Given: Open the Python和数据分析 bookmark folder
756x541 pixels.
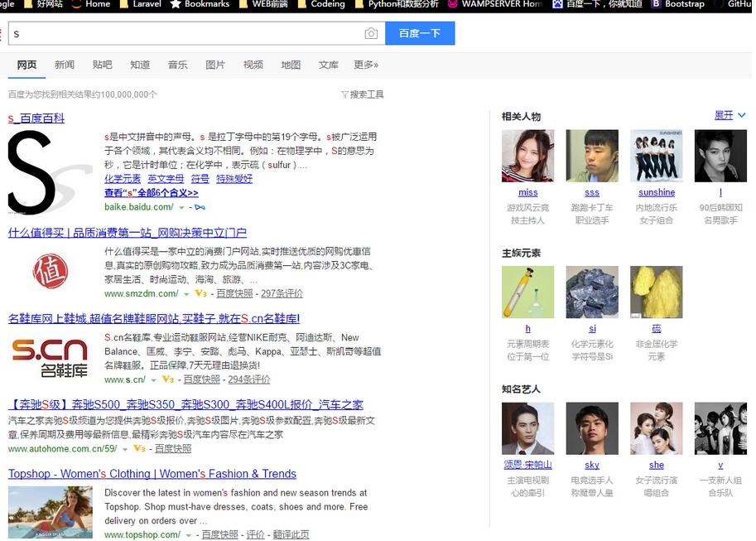Looking at the screenshot, I should click(397, 4).
